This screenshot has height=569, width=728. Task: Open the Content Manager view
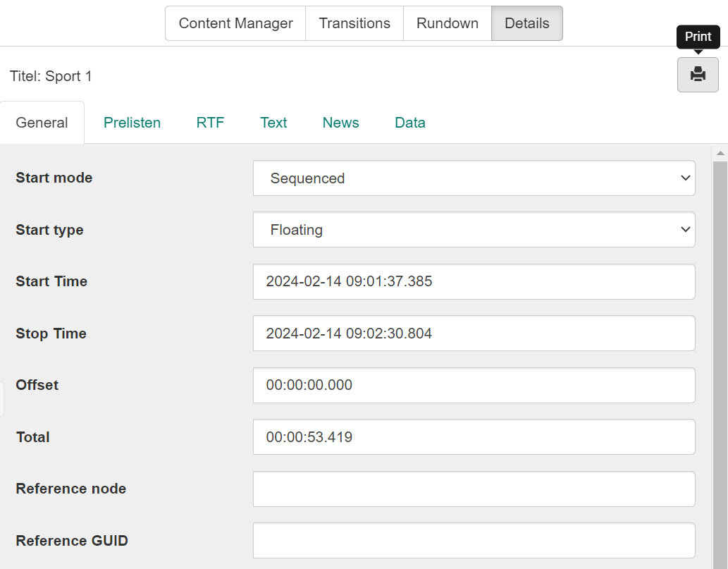[235, 23]
